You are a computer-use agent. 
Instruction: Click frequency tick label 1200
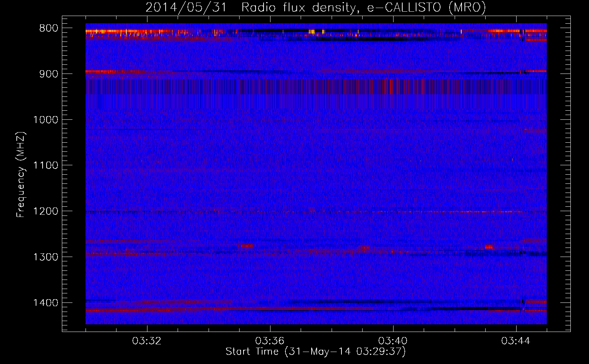(x=46, y=211)
